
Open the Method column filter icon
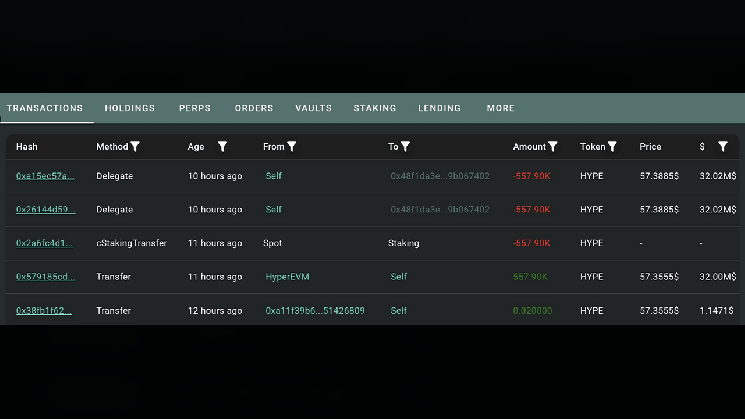tap(135, 147)
